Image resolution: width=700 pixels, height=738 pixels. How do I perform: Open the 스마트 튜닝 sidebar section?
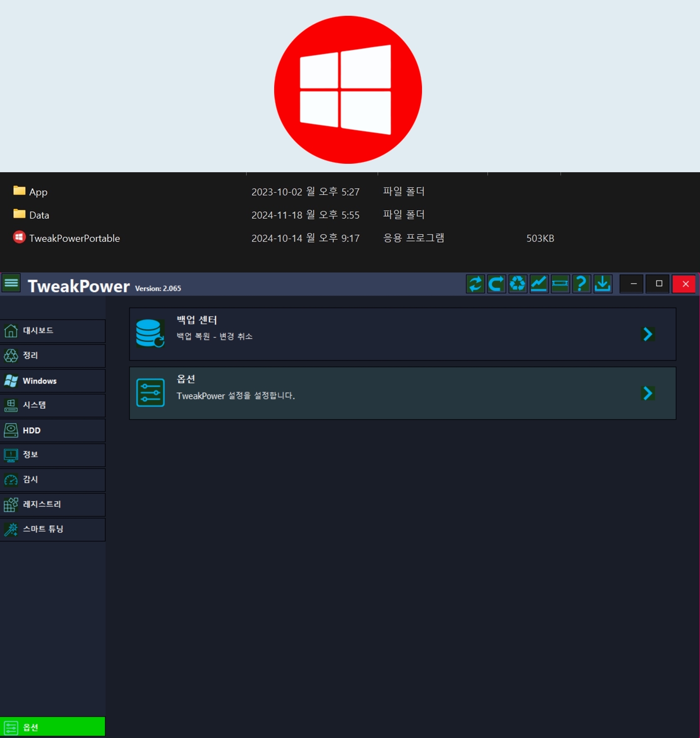[52, 529]
